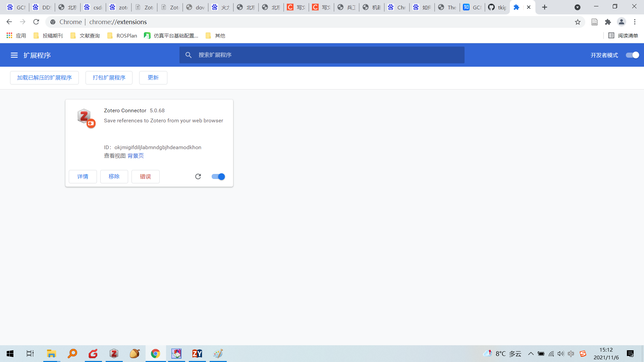Toggle the 中 input method indicator
The image size is (644, 362).
pyautogui.click(x=571, y=354)
